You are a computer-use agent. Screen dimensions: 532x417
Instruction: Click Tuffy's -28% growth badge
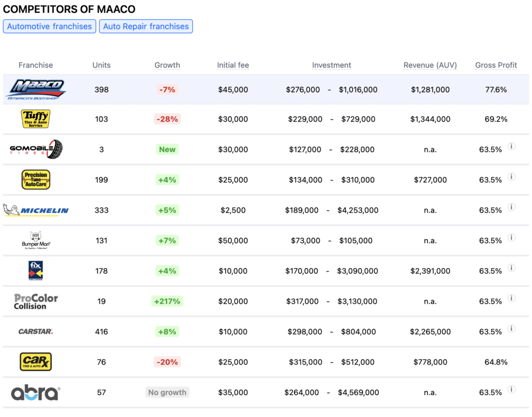(x=167, y=119)
